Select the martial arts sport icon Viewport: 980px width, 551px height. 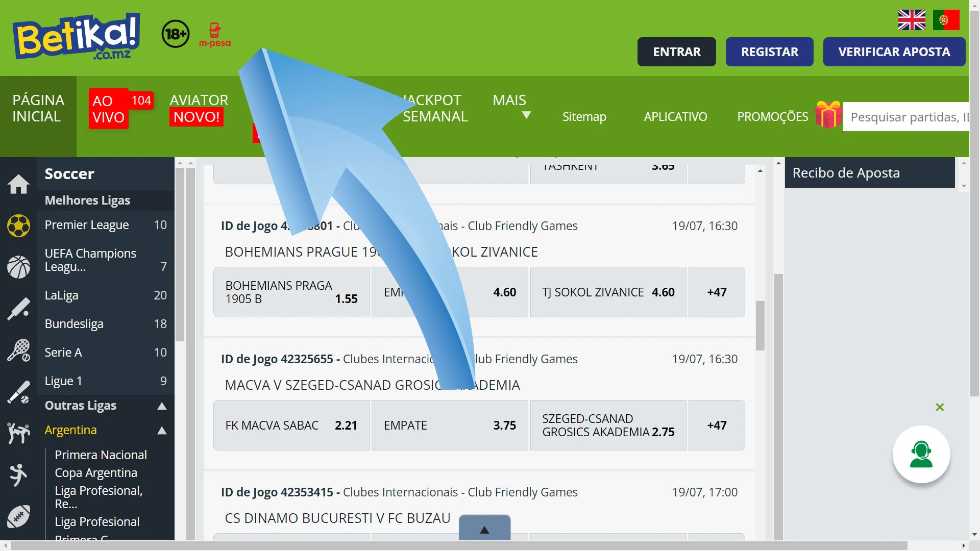(x=18, y=434)
